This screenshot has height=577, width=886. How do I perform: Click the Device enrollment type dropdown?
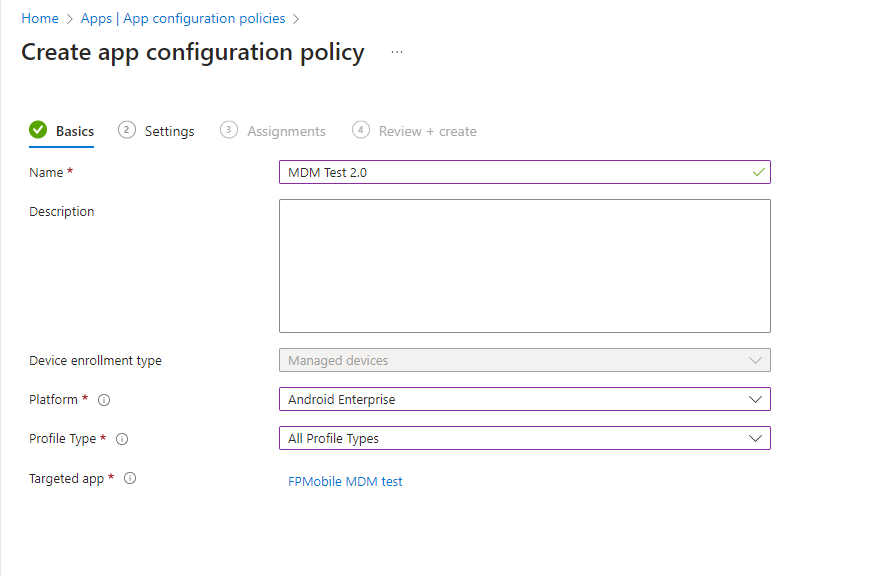524,360
